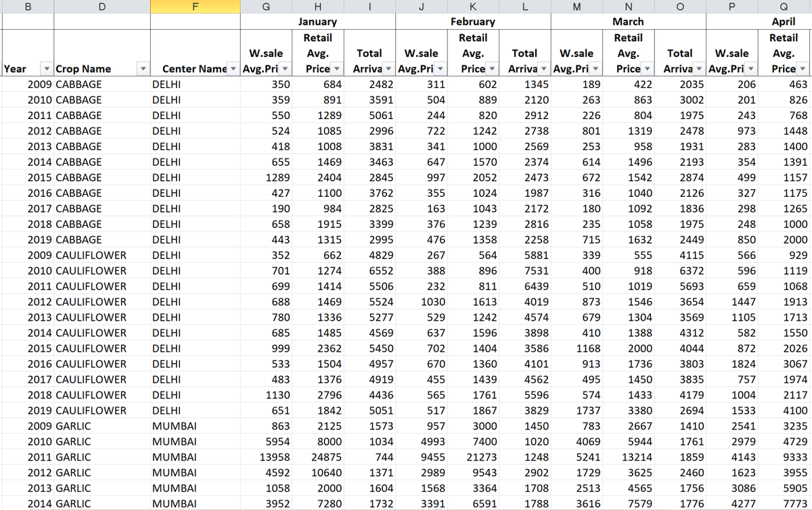Select the cell with value 13958

266,457
